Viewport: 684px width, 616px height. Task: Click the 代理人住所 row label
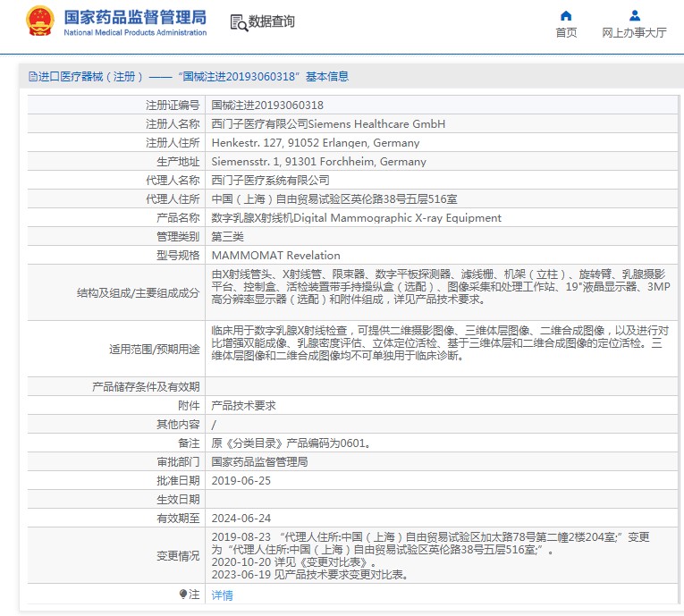(173, 199)
